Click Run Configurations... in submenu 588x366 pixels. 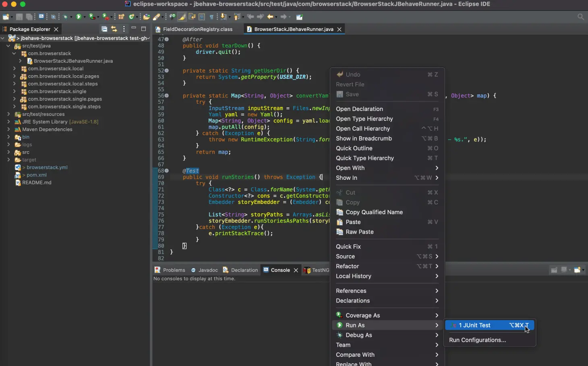477,340
